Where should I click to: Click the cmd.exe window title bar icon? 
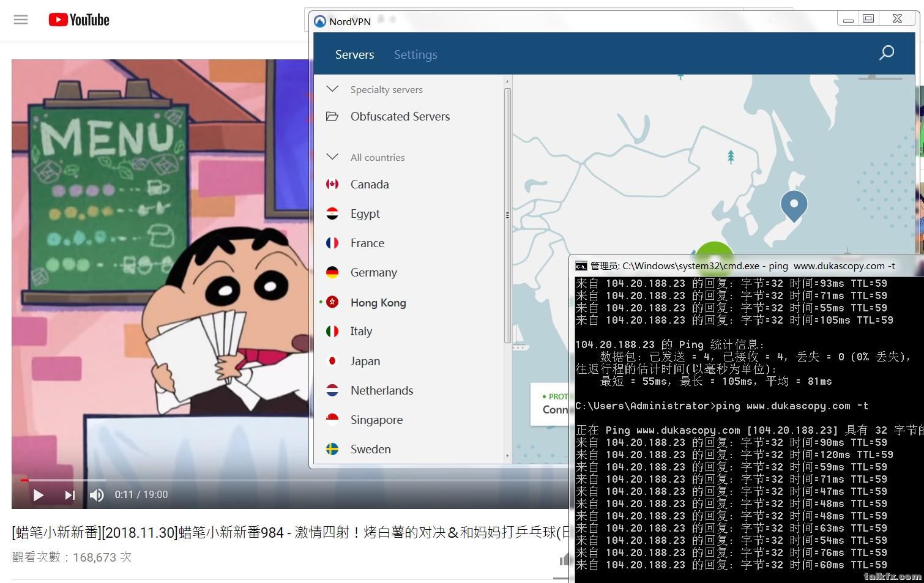pyautogui.click(x=581, y=266)
